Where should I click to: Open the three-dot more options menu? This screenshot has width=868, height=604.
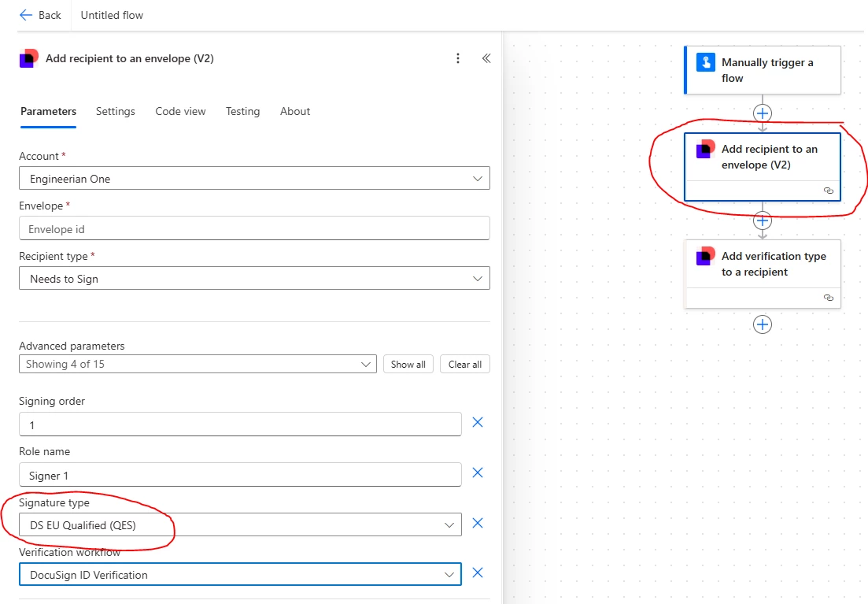pyautogui.click(x=458, y=58)
